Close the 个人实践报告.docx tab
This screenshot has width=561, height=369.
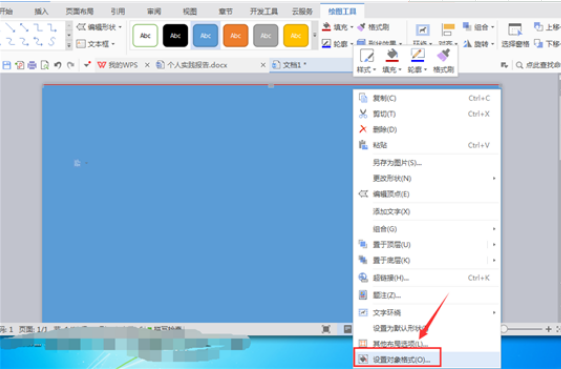[x=263, y=65]
